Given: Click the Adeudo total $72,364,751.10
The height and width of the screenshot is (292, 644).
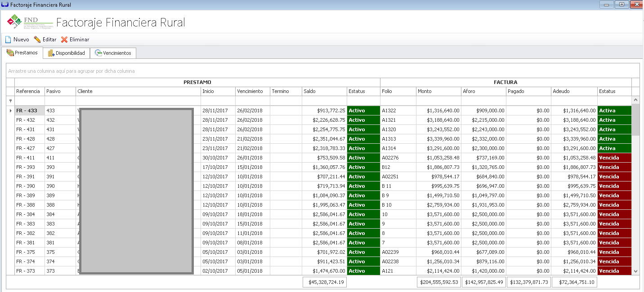Looking at the screenshot, I should (x=574, y=282).
